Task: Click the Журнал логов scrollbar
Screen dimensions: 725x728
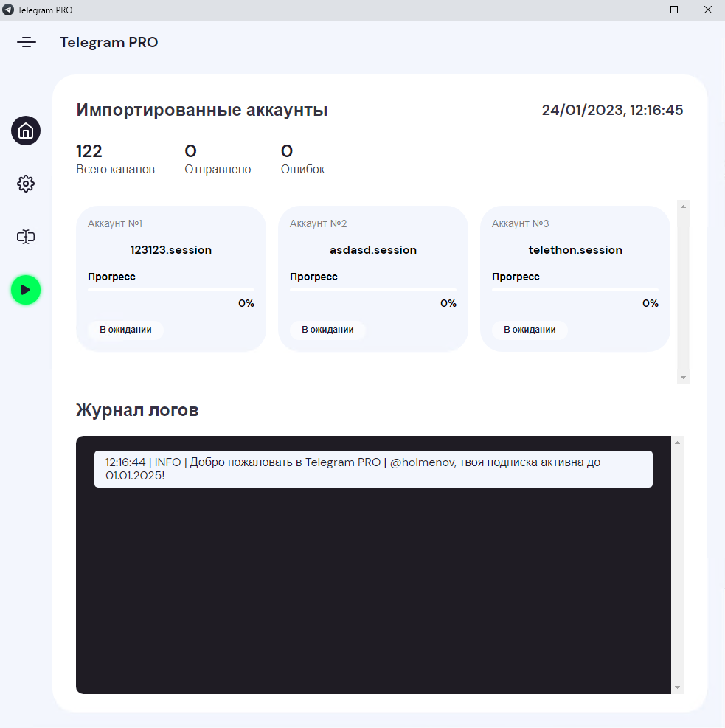Action: click(676, 564)
